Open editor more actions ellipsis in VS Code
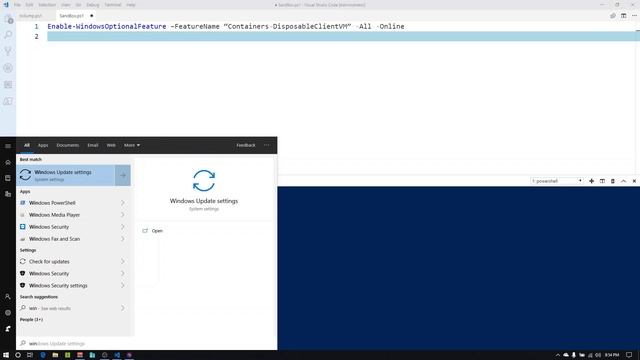 click(x=634, y=16)
